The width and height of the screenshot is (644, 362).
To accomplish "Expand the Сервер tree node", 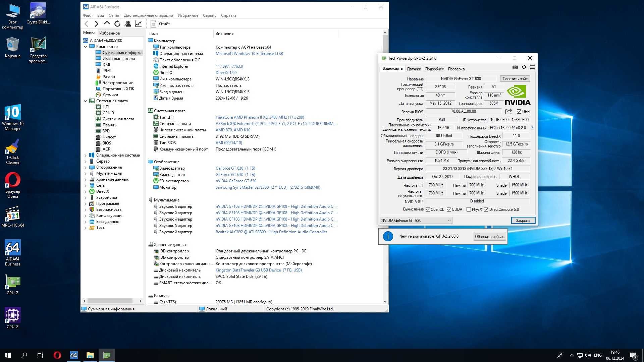I will [x=86, y=162].
